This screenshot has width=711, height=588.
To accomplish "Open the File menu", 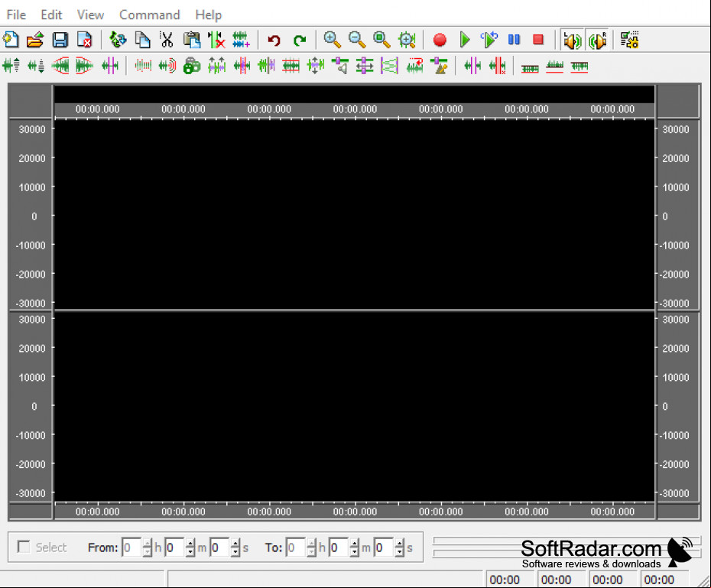I will [16, 15].
